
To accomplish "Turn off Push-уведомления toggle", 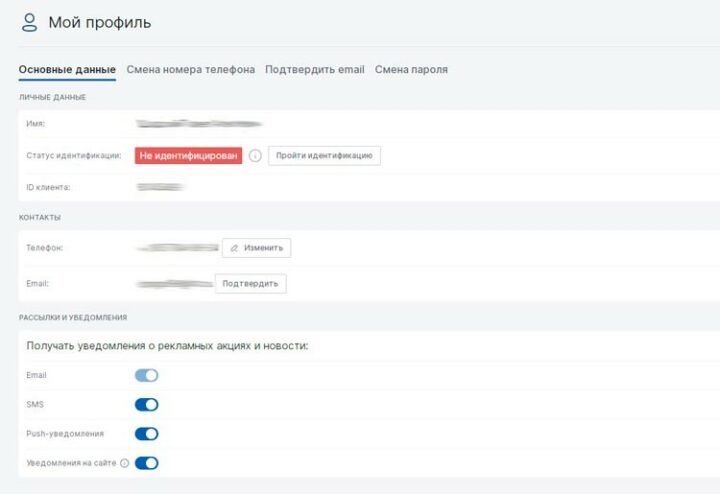I will 147,434.
